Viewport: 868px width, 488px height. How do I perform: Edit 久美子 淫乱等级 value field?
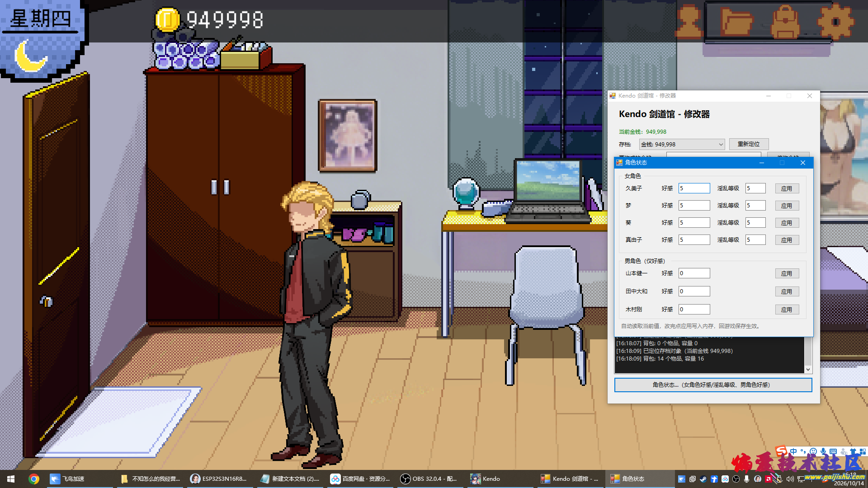(x=755, y=188)
